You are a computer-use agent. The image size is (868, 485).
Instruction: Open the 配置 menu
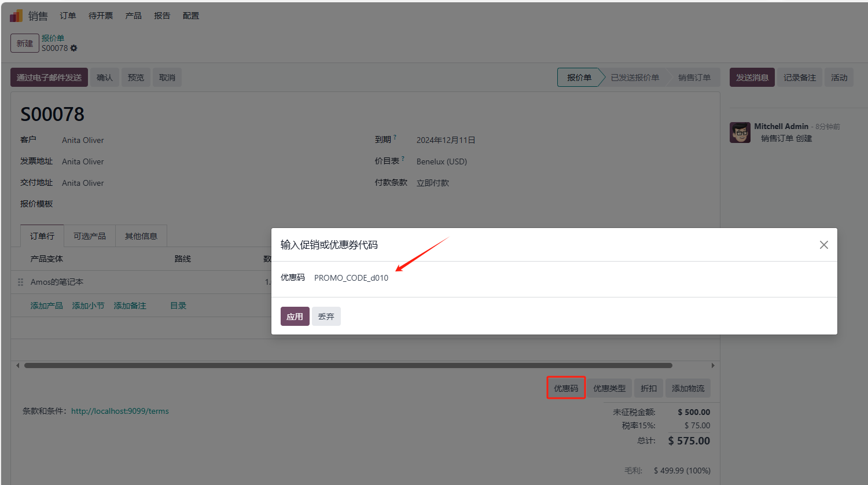coord(191,16)
